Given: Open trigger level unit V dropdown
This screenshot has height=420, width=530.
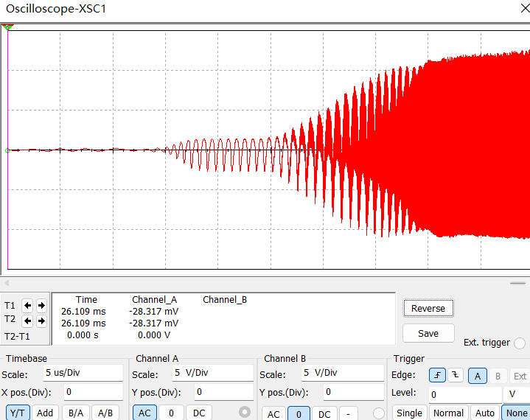Looking at the screenshot, I should [x=517, y=394].
